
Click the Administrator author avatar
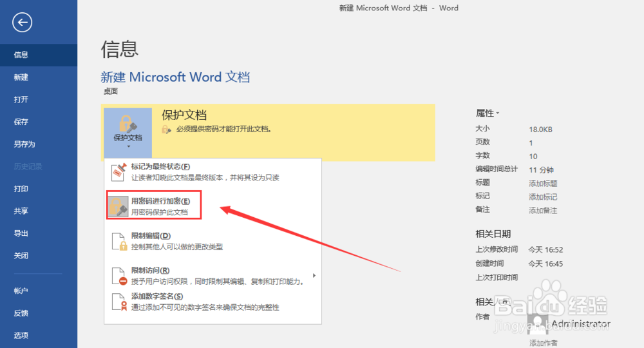coord(538,325)
